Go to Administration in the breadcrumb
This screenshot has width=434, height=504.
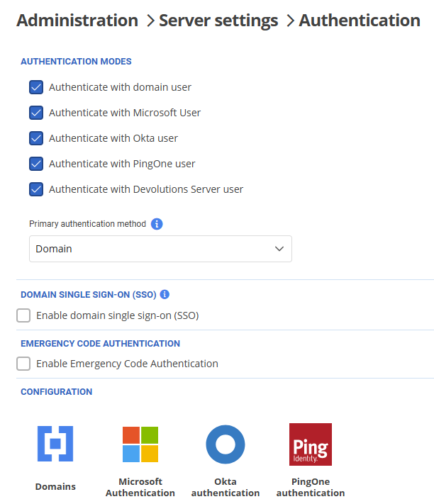pos(77,21)
